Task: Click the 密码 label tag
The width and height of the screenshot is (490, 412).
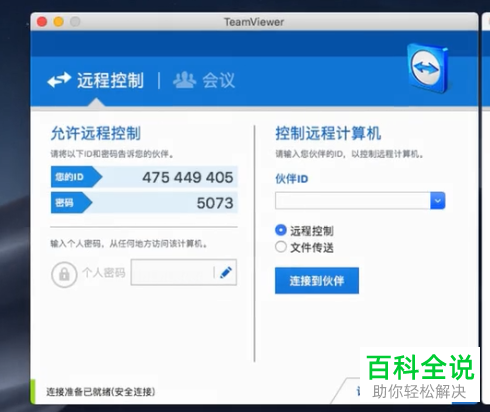Action: [x=71, y=202]
